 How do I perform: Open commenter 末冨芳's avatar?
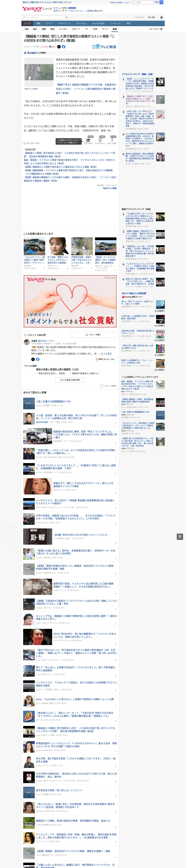pos(26,342)
